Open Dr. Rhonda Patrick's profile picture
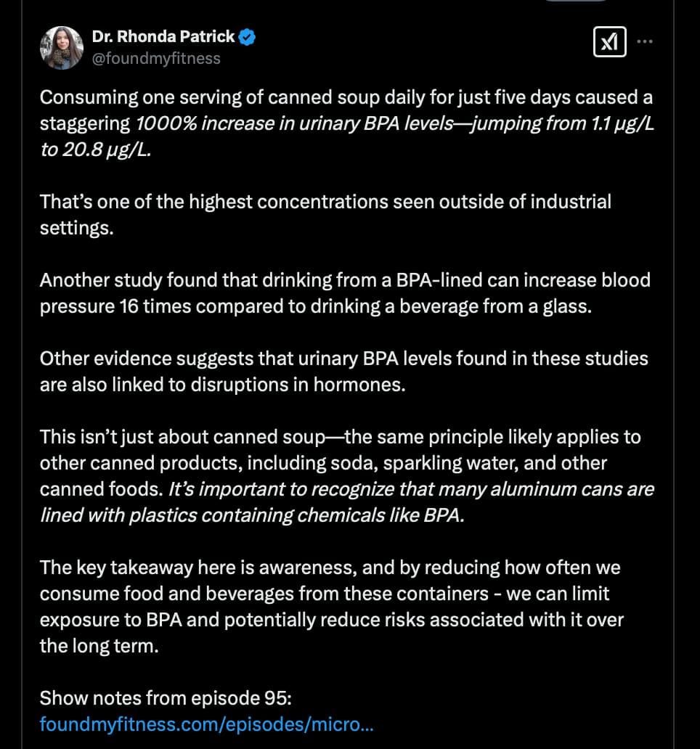The image size is (700, 749). (x=62, y=48)
